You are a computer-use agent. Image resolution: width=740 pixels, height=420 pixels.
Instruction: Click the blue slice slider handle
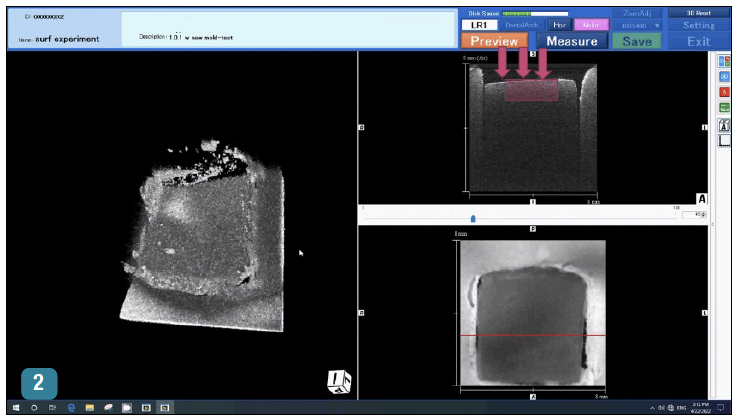click(x=473, y=216)
